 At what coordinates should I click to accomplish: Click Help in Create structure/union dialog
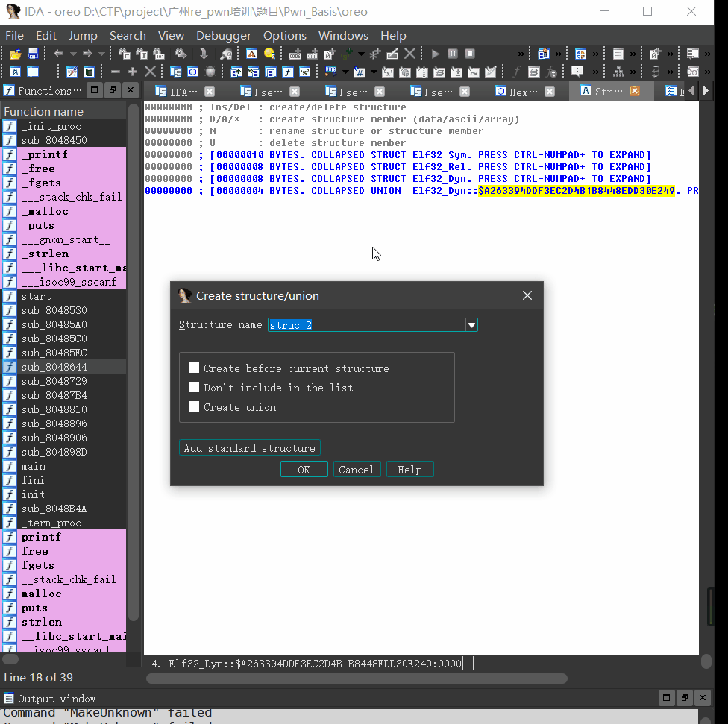click(x=410, y=469)
